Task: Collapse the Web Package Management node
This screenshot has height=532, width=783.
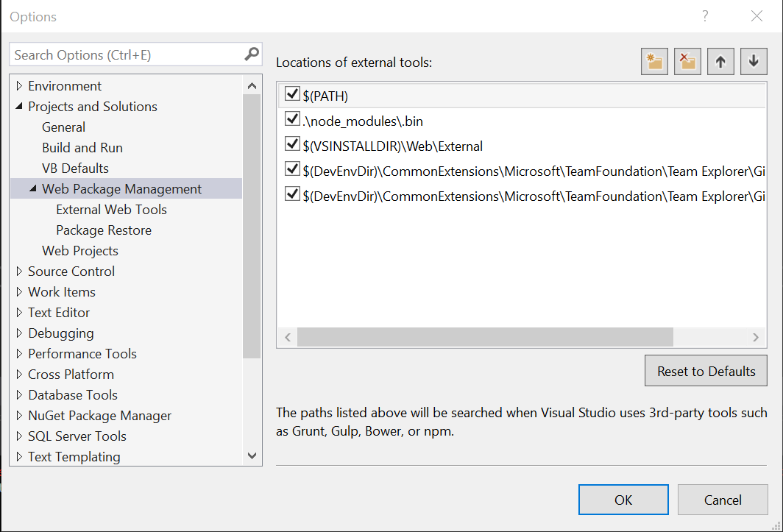Action: point(33,189)
